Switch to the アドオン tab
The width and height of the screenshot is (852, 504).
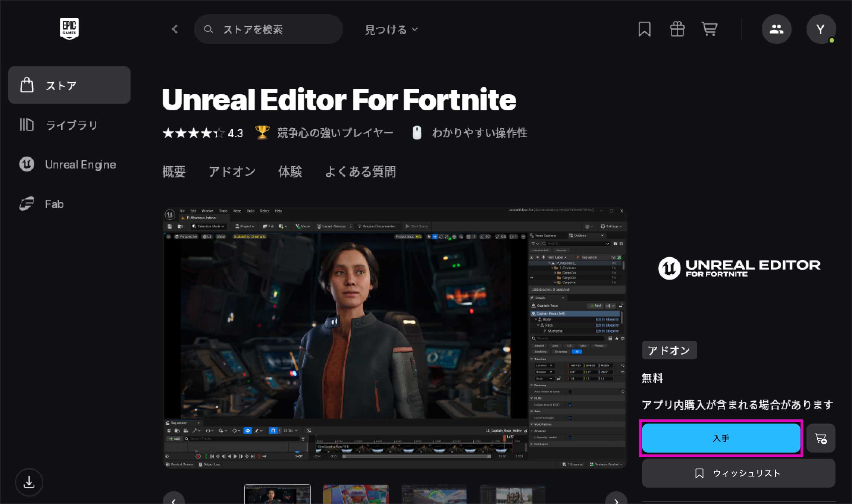232,171
